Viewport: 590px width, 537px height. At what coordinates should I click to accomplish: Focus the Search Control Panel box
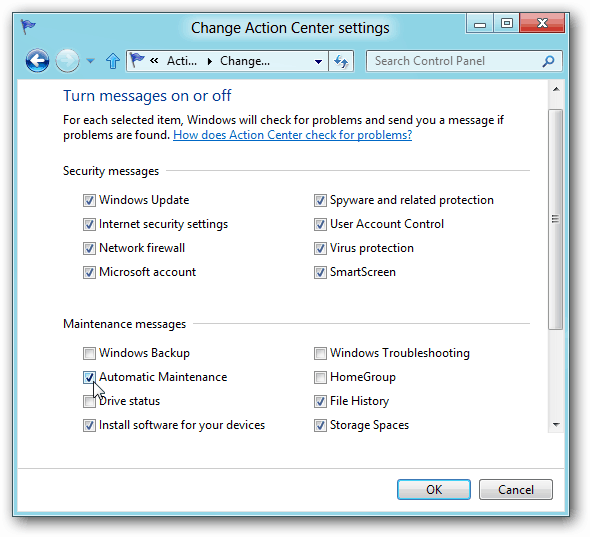[x=464, y=61]
